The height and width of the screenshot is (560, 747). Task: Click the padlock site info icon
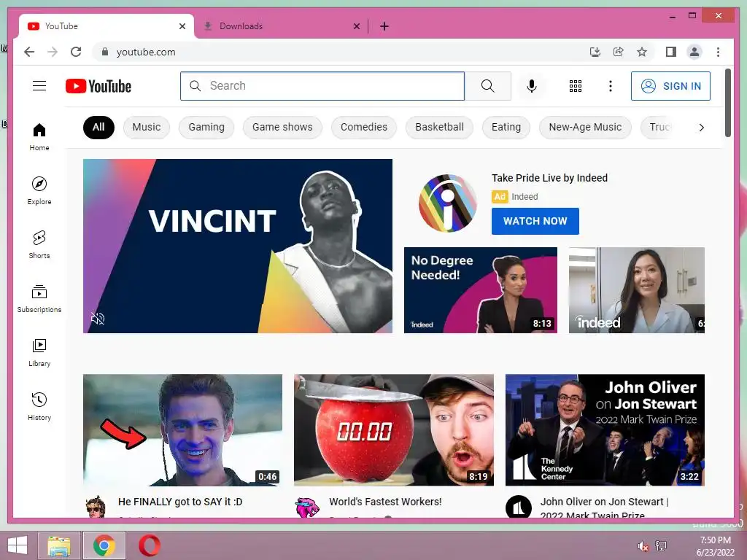105,52
